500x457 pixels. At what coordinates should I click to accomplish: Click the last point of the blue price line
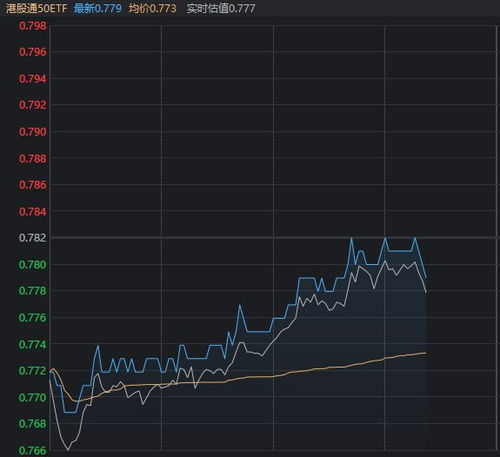point(426,278)
